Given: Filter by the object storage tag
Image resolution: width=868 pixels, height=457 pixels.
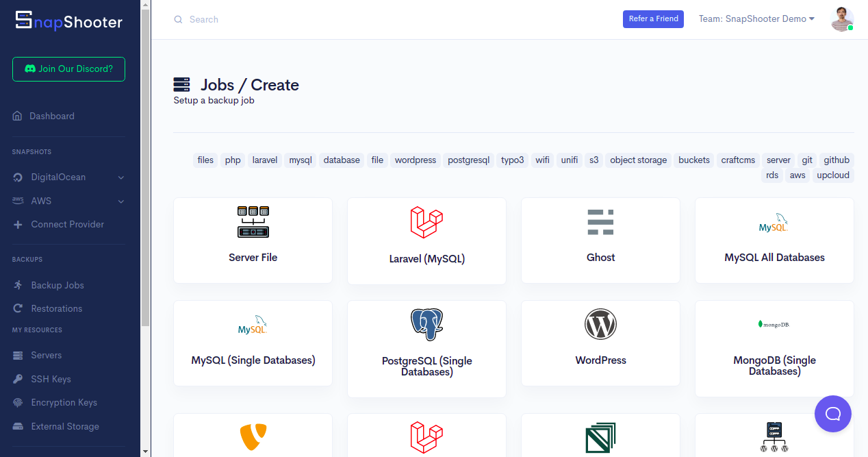Looking at the screenshot, I should click(638, 160).
